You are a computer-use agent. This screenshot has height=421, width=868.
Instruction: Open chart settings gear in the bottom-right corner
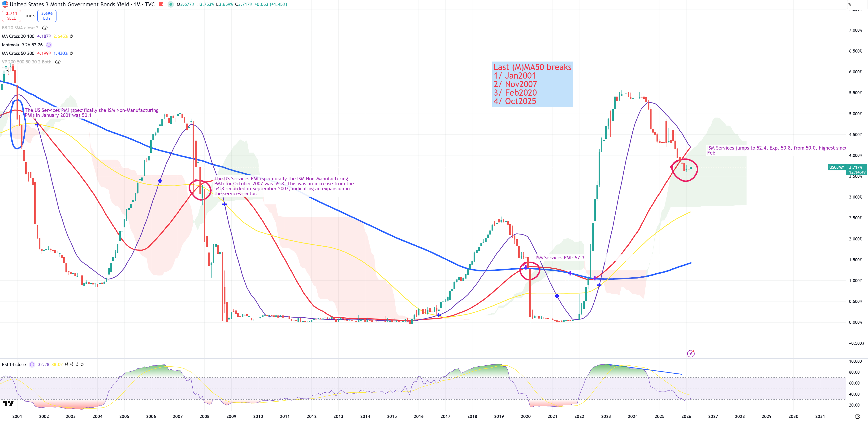[x=858, y=416]
